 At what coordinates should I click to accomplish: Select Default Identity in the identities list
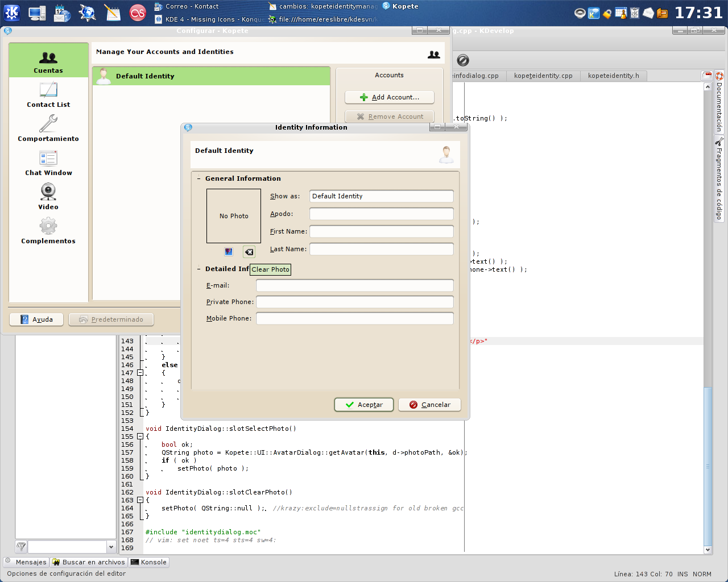click(211, 76)
